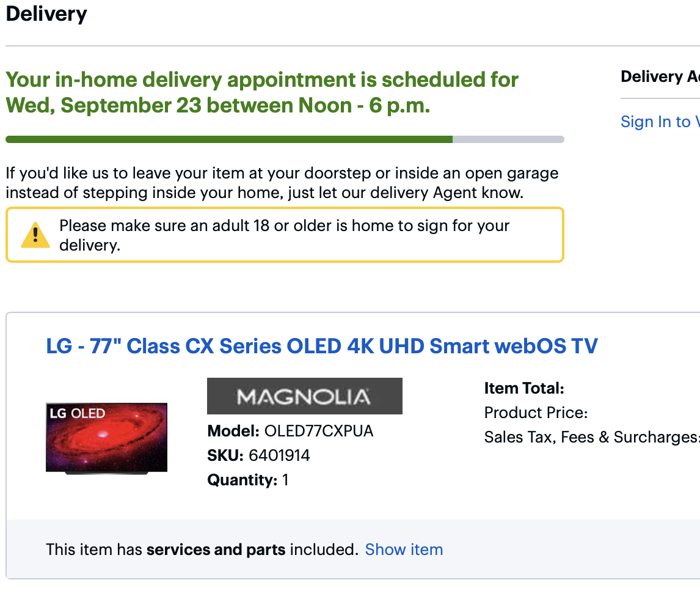This screenshot has height=610, width=700.
Task: Open the LG OLED TV thumbnail image
Action: (106, 438)
